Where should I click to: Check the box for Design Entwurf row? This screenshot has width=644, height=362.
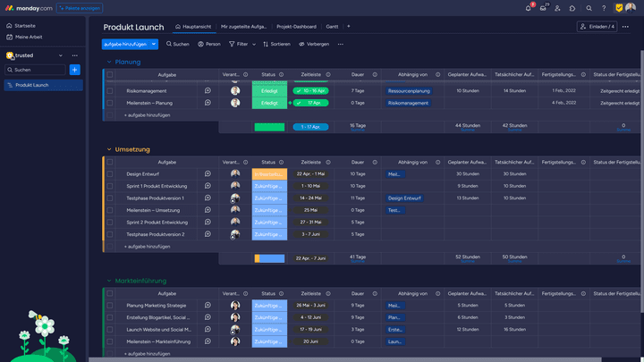click(x=110, y=174)
